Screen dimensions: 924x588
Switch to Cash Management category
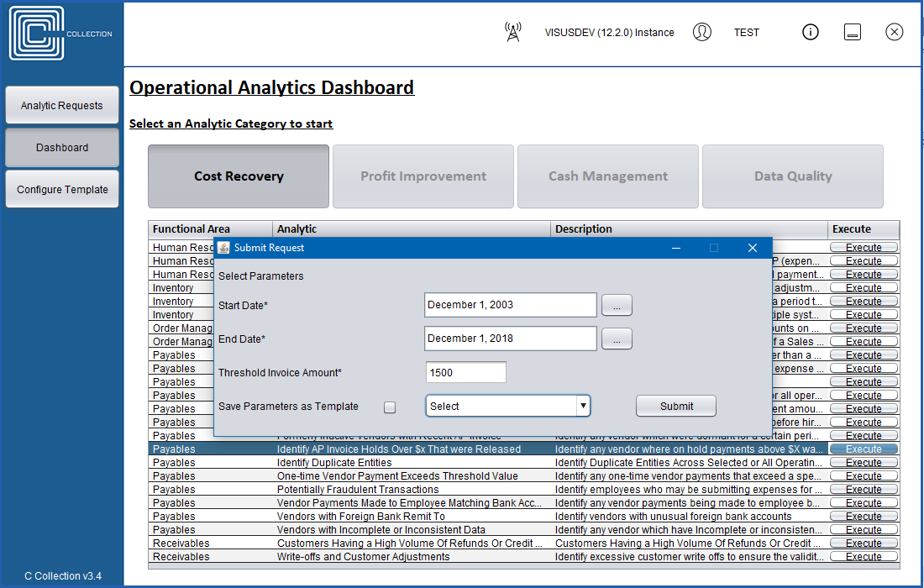608,176
